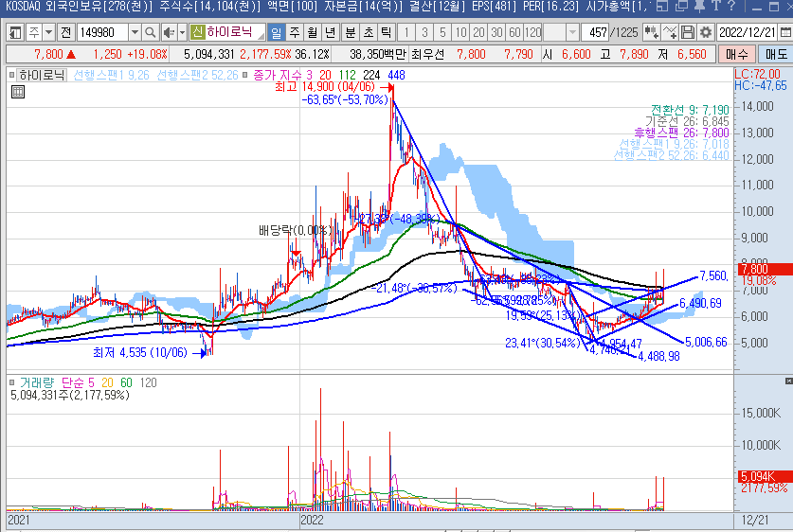Click the 선행스팬2 52,26 legend label
The width and height of the screenshot is (793, 532).
(197, 76)
